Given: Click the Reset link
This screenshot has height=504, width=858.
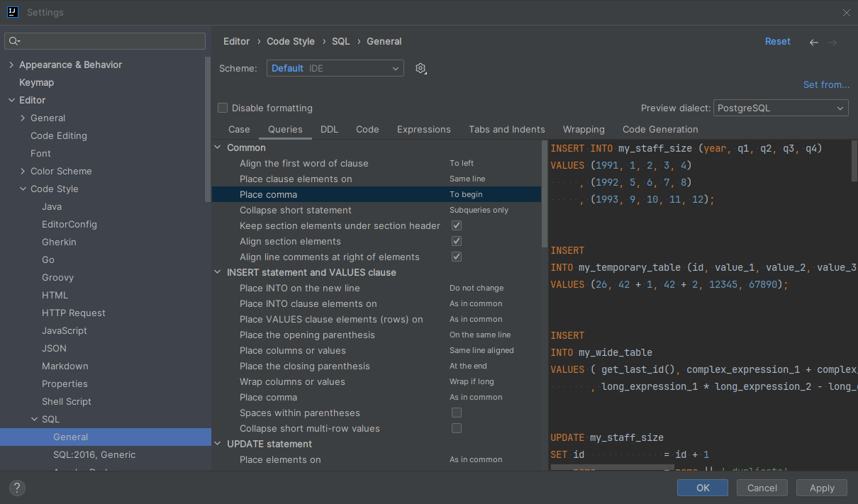Looking at the screenshot, I should (777, 41).
